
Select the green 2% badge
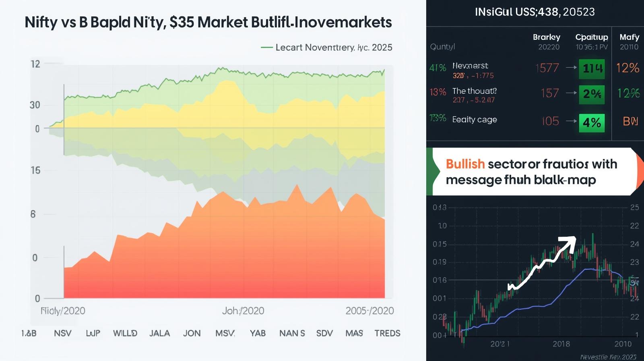[591, 94]
